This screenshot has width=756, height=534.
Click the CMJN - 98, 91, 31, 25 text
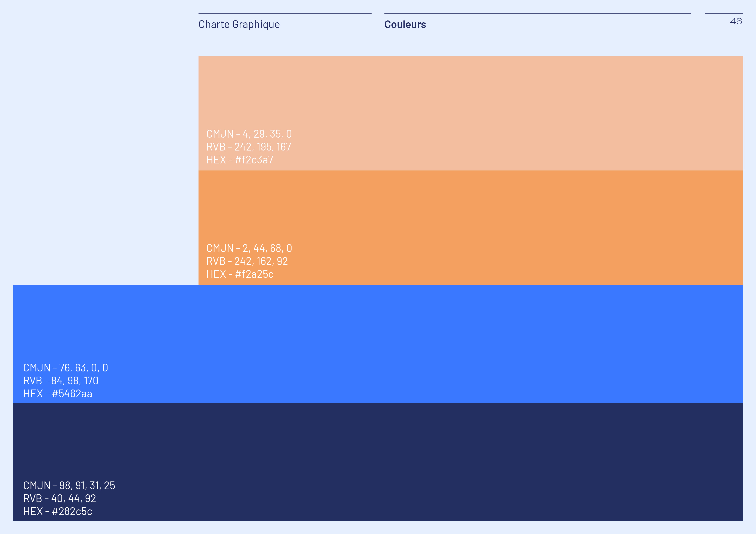[69, 485]
